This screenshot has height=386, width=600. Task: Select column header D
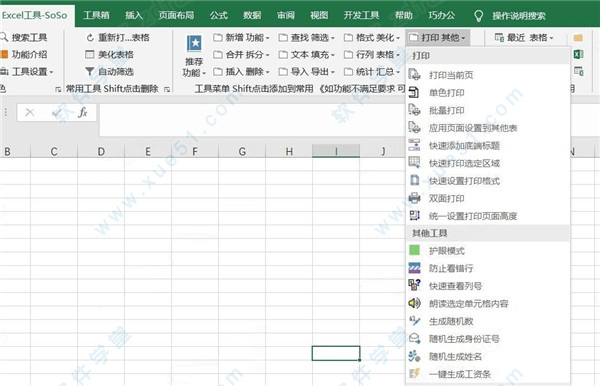click(x=101, y=151)
